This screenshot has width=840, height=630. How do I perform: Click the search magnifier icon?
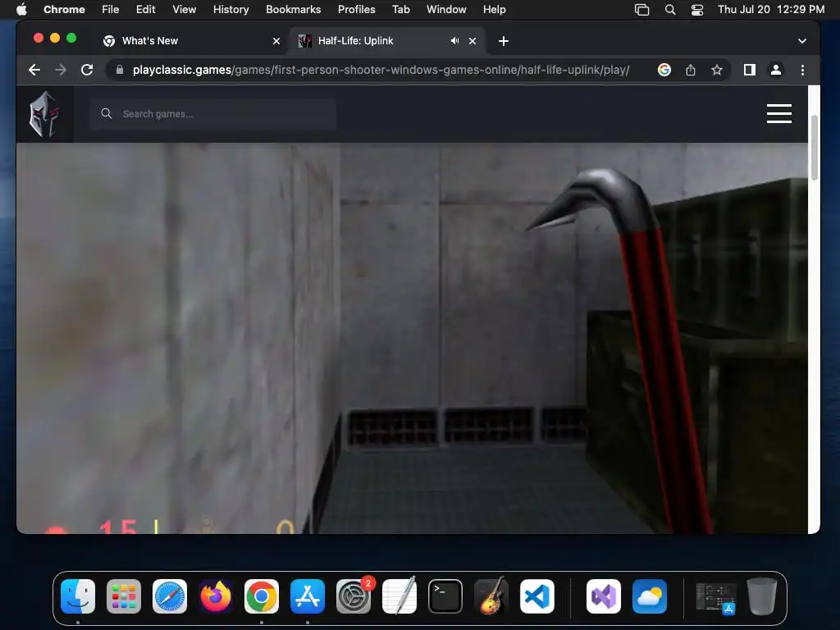[106, 113]
